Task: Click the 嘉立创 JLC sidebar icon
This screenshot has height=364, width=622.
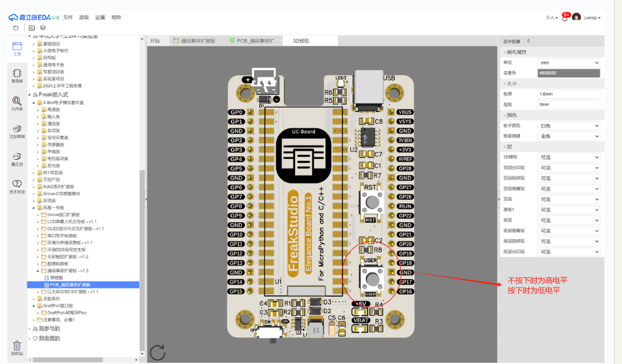Action: [17, 158]
